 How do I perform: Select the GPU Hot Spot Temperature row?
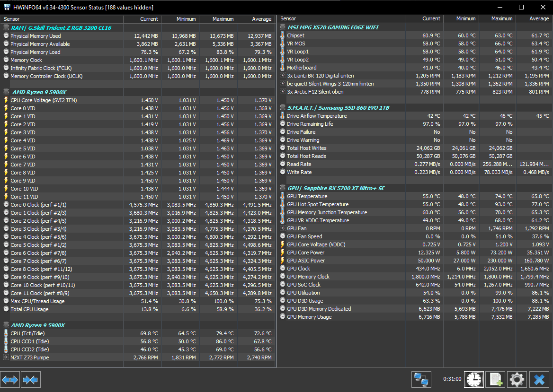[x=415, y=204]
